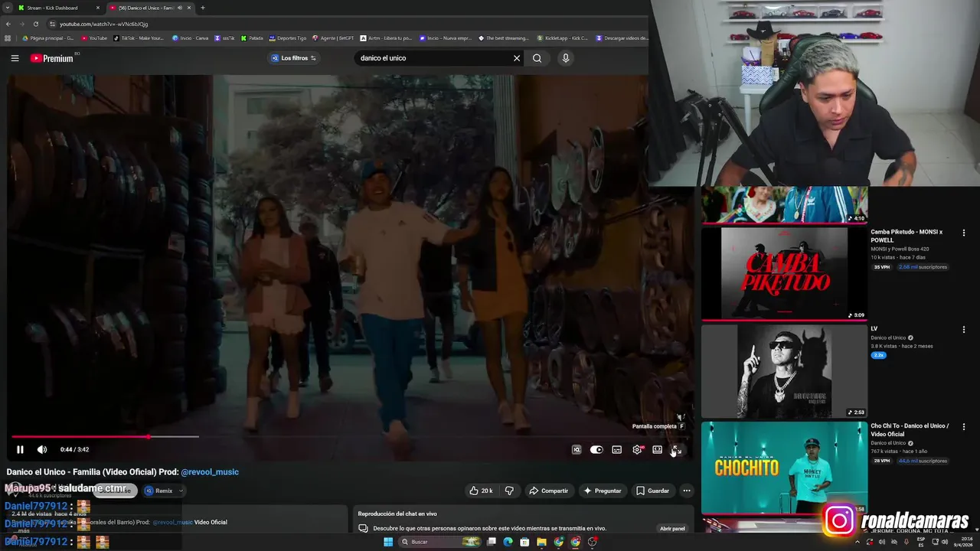
Task: Click the magnifier search button
Action: 537,58
